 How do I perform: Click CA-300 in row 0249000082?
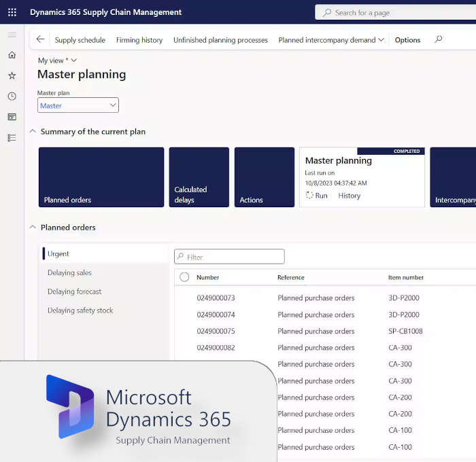pos(400,347)
